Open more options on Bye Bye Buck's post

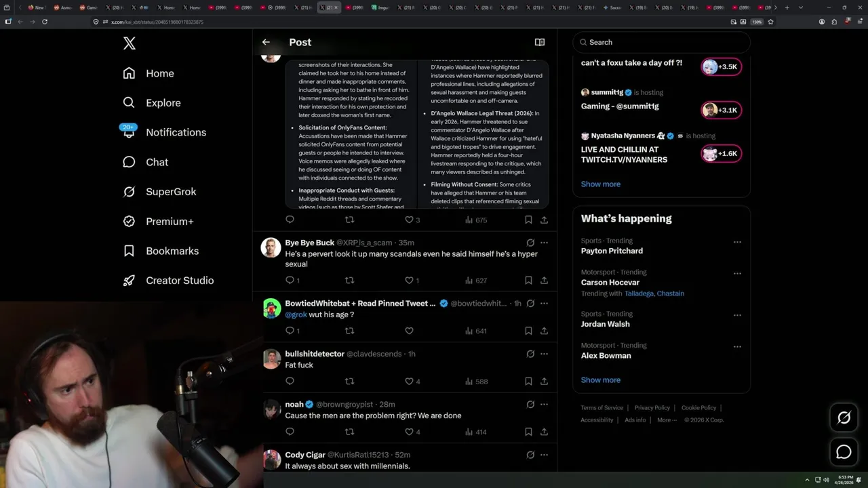[544, 243]
